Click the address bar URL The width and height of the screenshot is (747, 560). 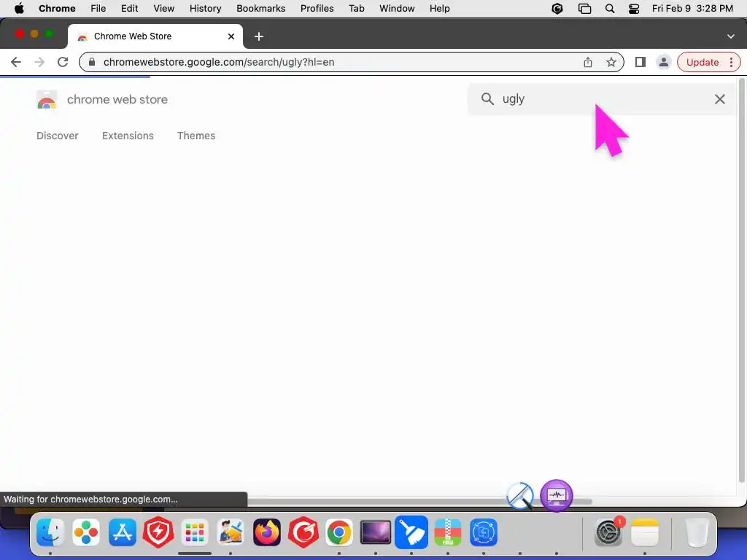(x=219, y=63)
